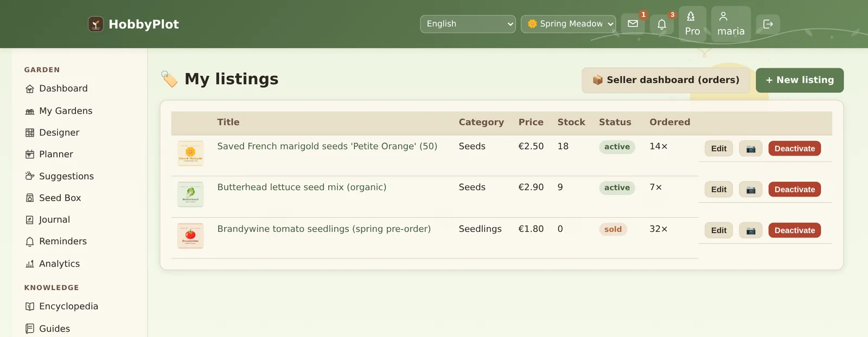Click the €2.50 price cell
Screen dimensions: 868x337
click(531, 146)
